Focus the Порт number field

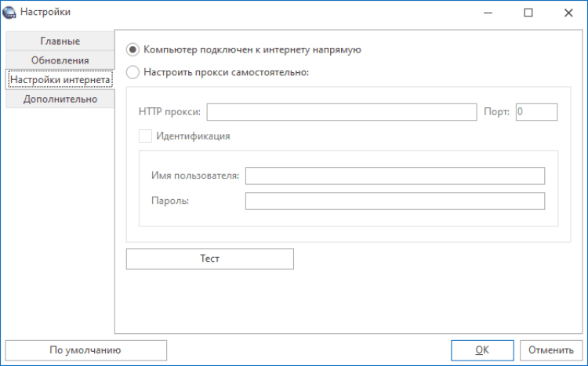point(536,112)
